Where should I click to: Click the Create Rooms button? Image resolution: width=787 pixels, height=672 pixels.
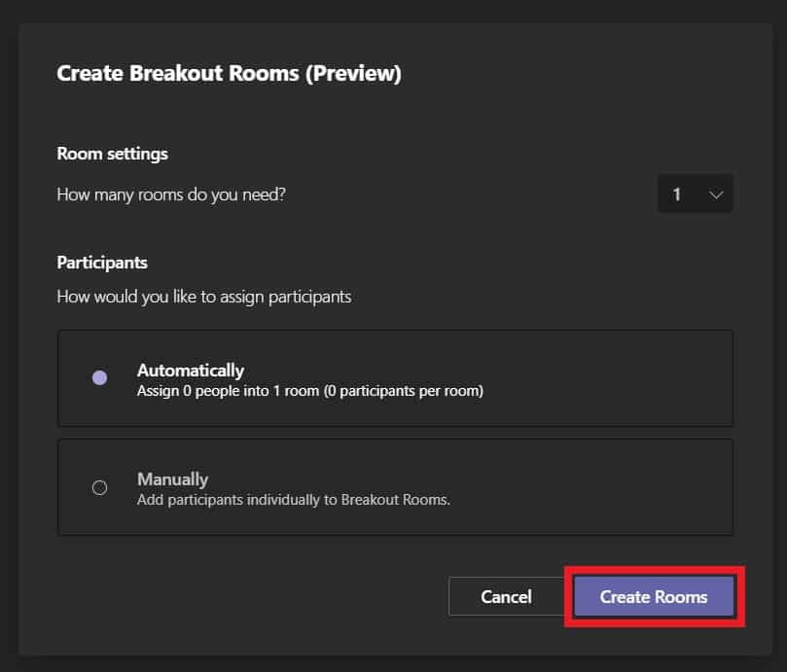[x=654, y=596]
